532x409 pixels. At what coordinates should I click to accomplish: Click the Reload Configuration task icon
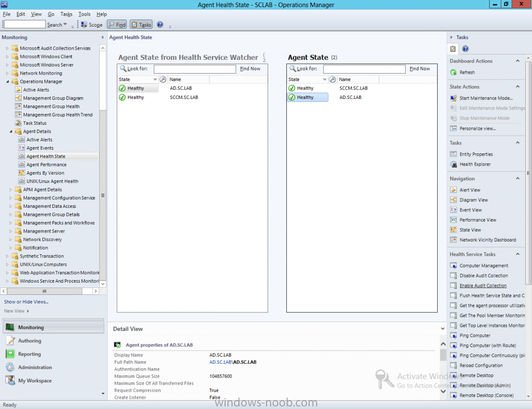(x=453, y=365)
